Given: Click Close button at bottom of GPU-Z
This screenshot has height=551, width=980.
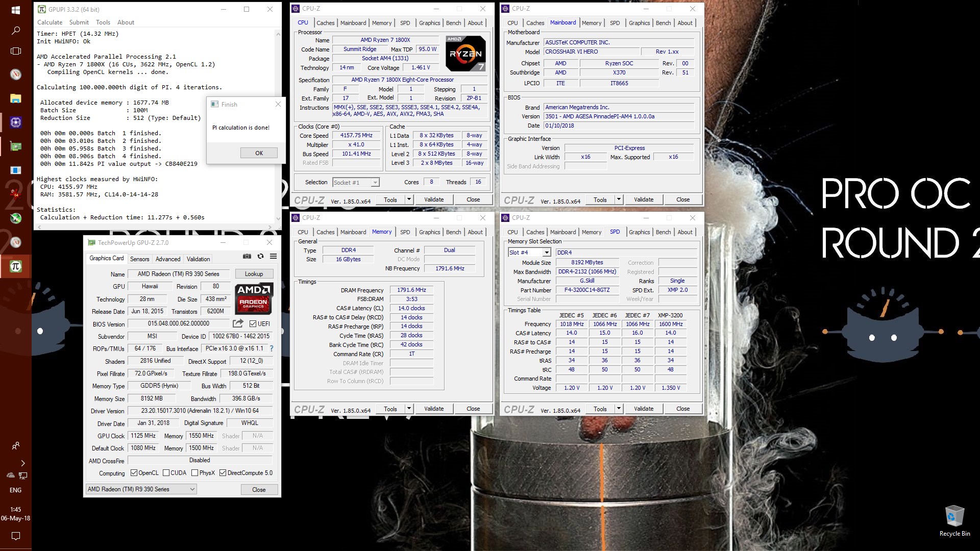Looking at the screenshot, I should click(x=259, y=490).
